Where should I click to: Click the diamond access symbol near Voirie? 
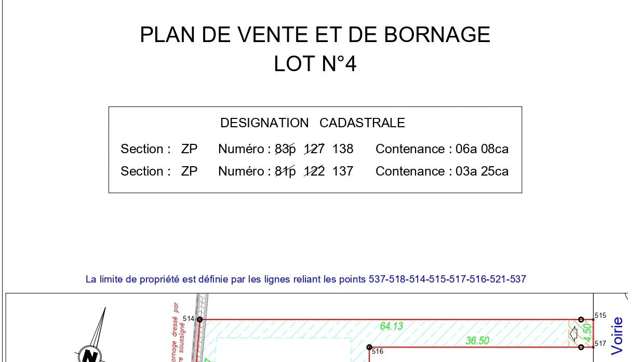[574, 333]
